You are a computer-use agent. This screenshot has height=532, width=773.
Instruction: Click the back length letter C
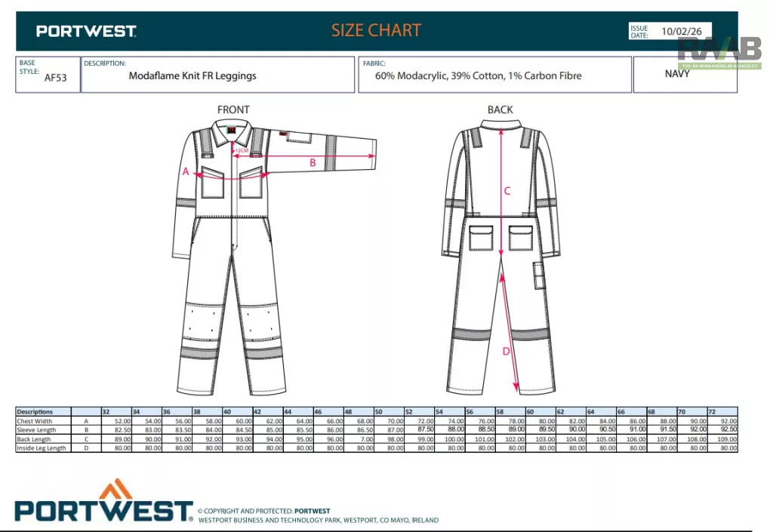point(507,191)
